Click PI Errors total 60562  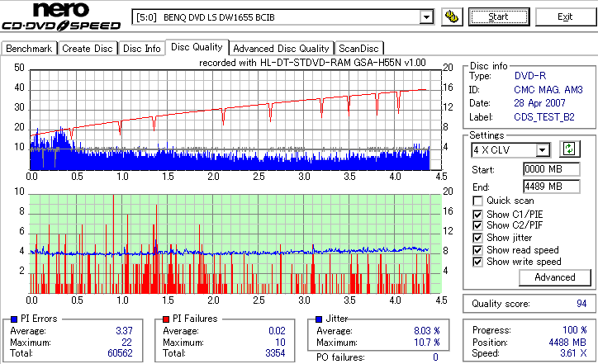[120, 353]
